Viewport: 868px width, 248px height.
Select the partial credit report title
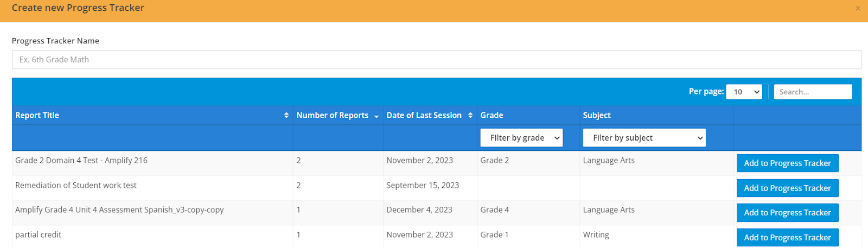(x=39, y=235)
